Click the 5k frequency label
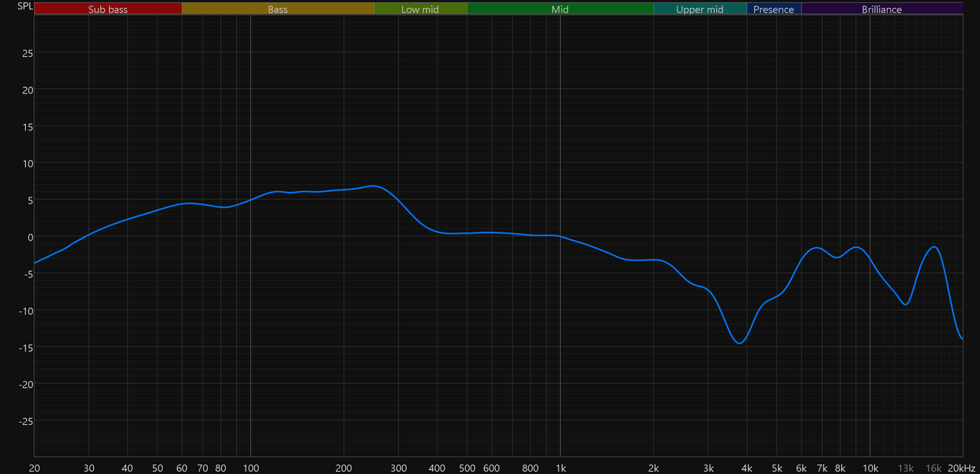 777,468
